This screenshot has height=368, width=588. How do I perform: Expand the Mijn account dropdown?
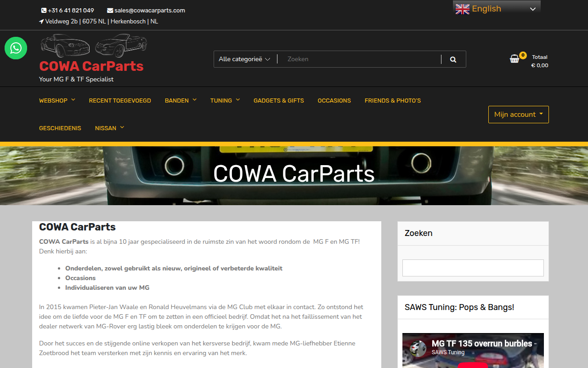[519, 115]
